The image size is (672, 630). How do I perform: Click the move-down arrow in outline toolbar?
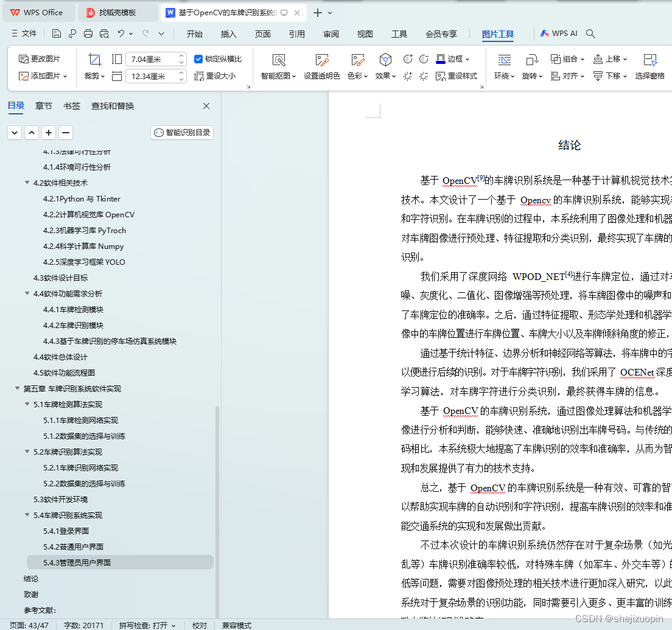click(x=15, y=133)
